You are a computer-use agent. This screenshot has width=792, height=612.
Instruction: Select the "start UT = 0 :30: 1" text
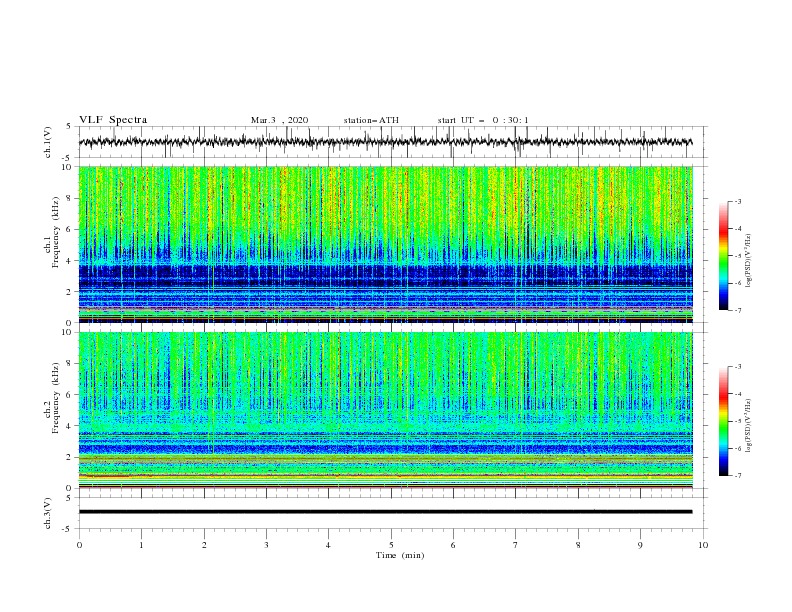(x=483, y=120)
